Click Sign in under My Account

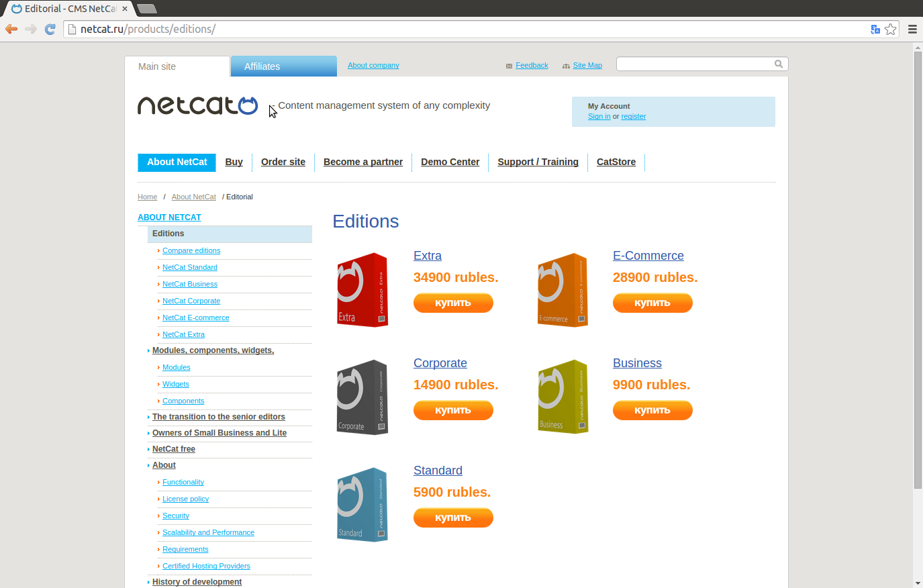coord(599,116)
